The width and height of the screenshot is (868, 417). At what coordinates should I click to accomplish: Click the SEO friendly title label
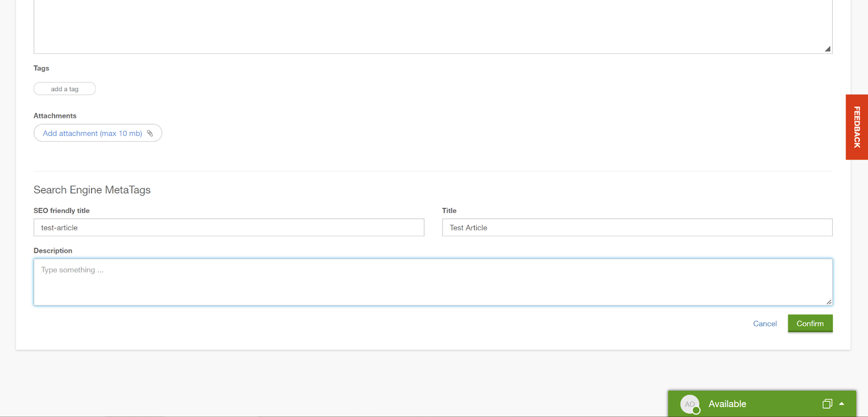click(x=61, y=211)
